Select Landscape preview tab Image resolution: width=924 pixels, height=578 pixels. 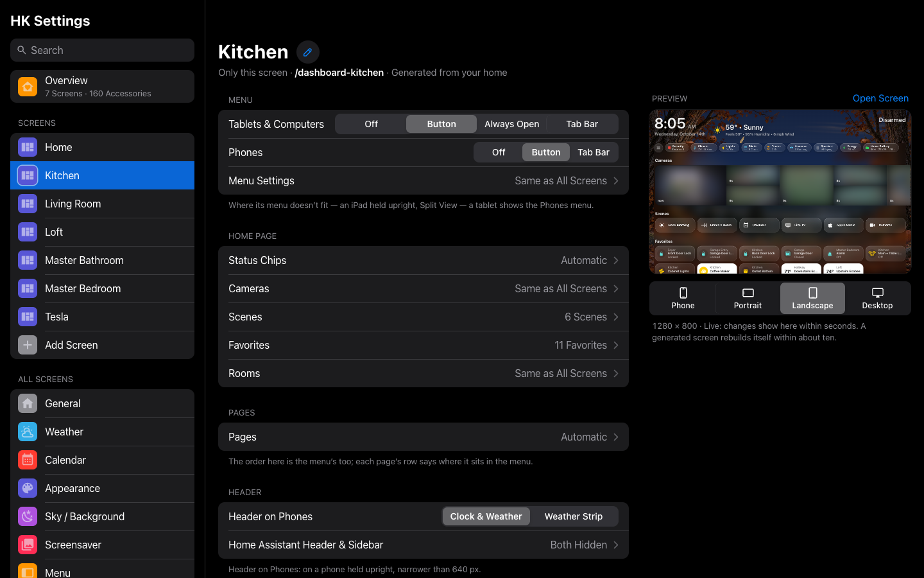tap(812, 299)
